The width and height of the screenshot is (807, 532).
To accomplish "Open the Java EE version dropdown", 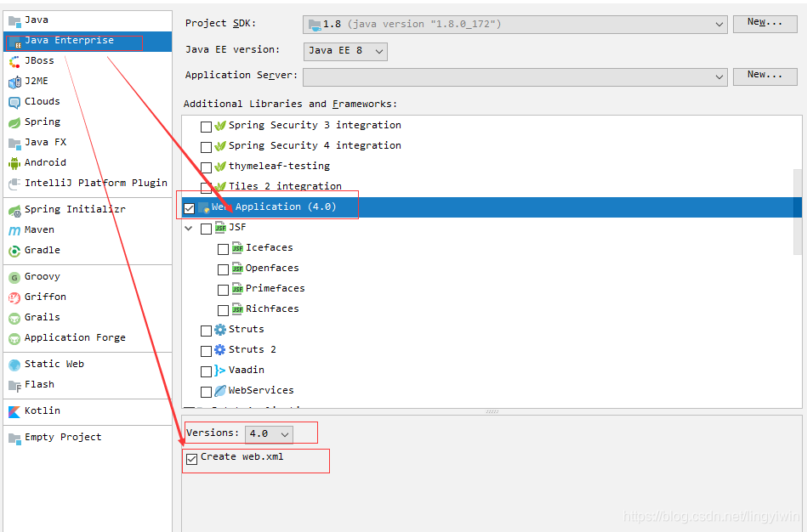I will [x=345, y=51].
